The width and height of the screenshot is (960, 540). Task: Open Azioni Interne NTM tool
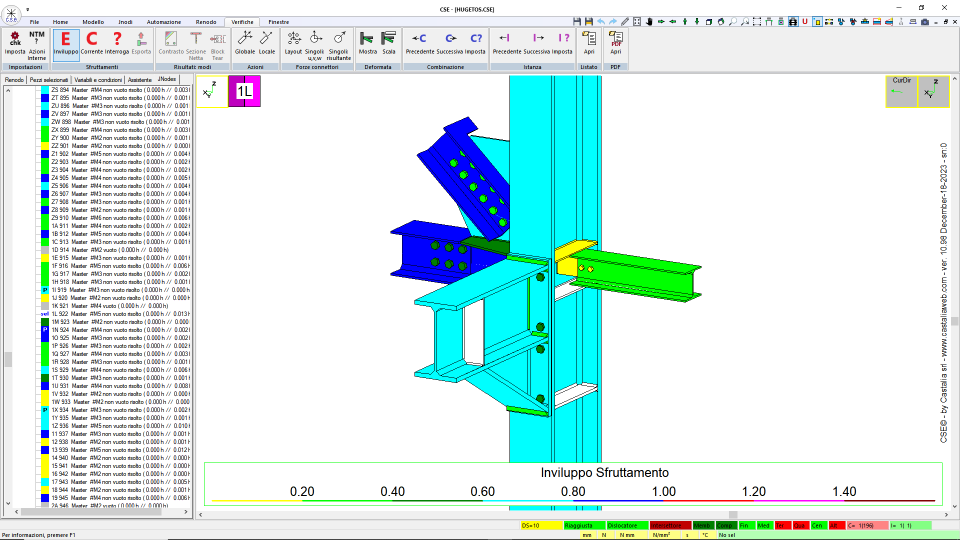(37, 45)
